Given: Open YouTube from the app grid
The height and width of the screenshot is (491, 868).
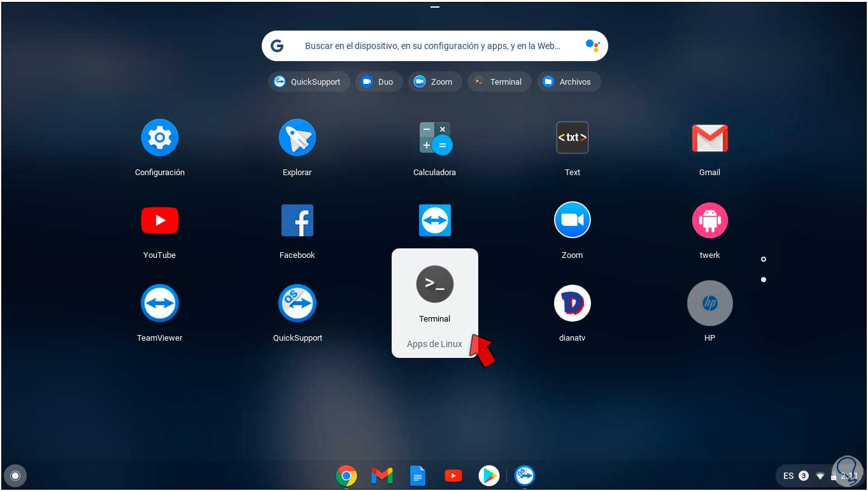Looking at the screenshot, I should [x=159, y=220].
